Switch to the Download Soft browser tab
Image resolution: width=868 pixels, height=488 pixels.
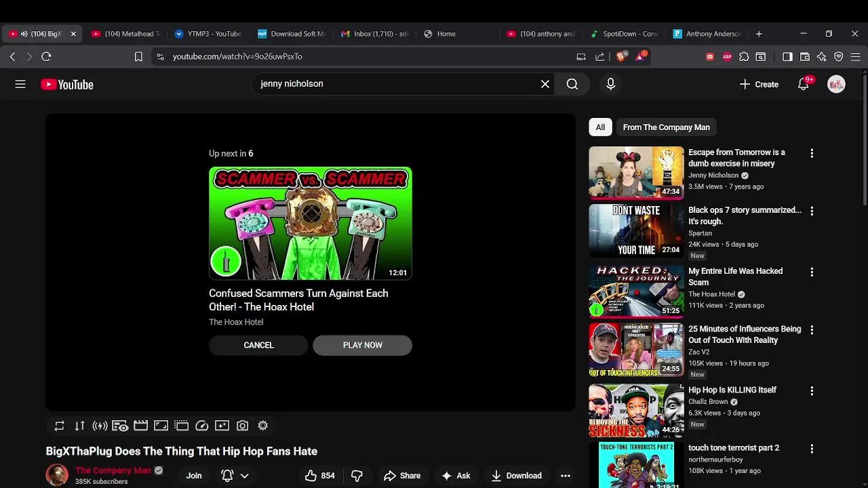click(292, 34)
